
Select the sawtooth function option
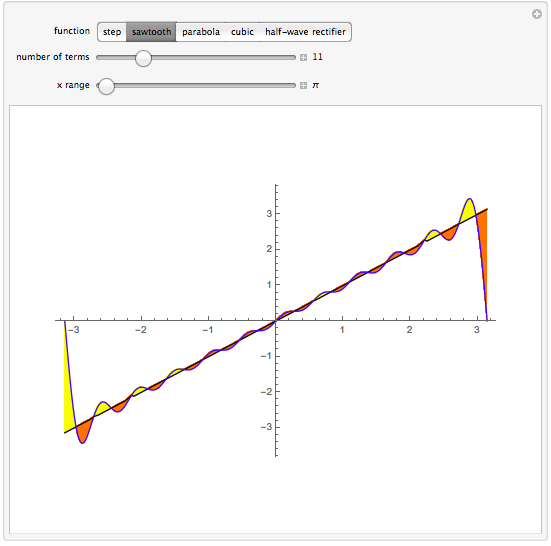tap(151, 32)
